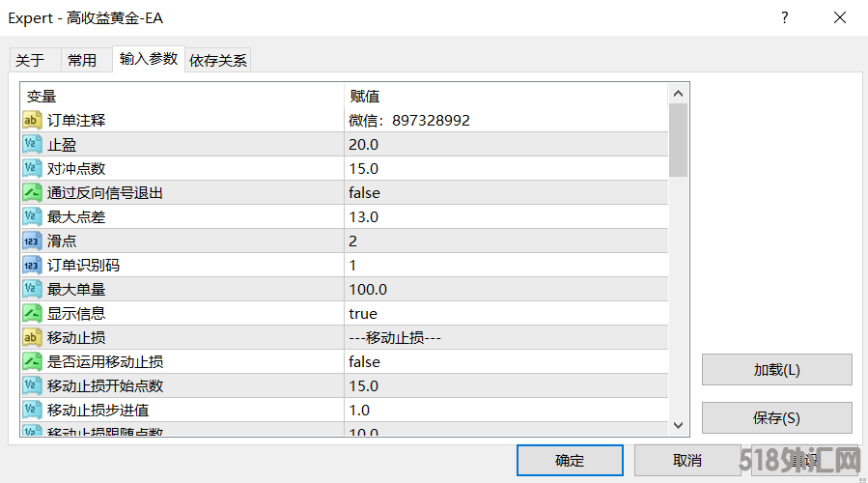Switch to the 关于 tab
The width and height of the screenshot is (868, 483).
point(30,60)
